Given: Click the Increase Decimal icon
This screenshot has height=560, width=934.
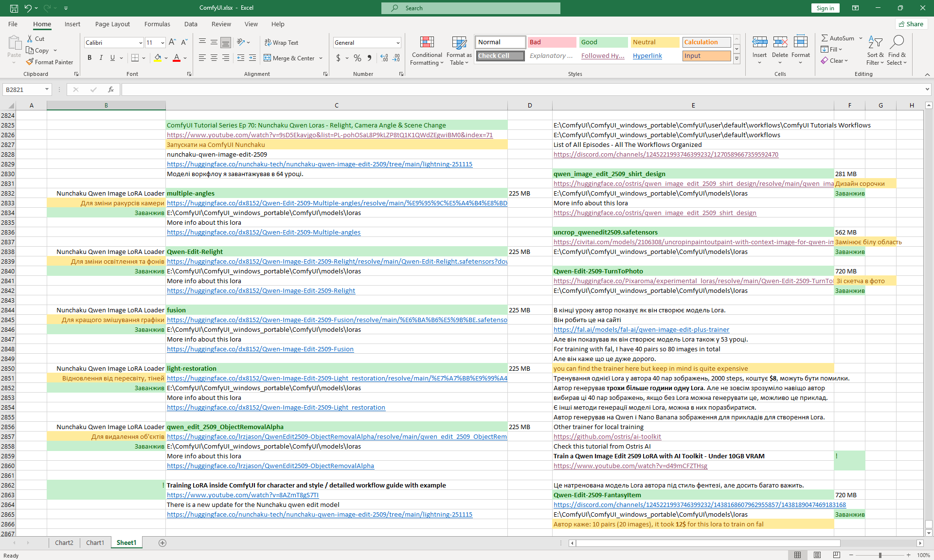Looking at the screenshot, I should click(x=384, y=58).
